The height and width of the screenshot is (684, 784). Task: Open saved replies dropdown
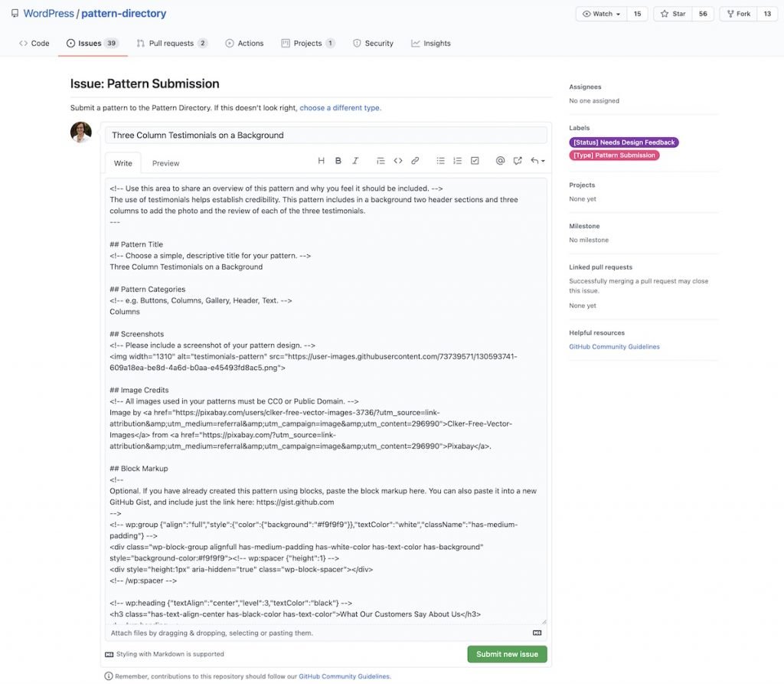pos(537,161)
